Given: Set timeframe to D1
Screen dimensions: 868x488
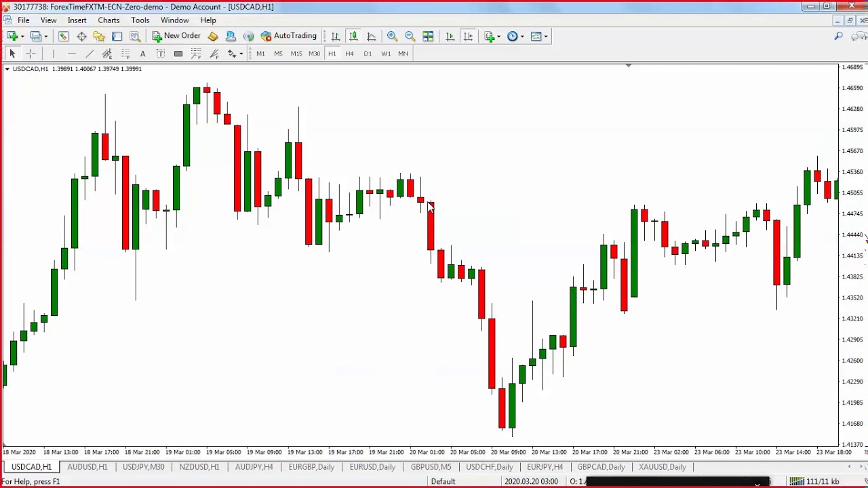Looking at the screenshot, I should pos(368,54).
